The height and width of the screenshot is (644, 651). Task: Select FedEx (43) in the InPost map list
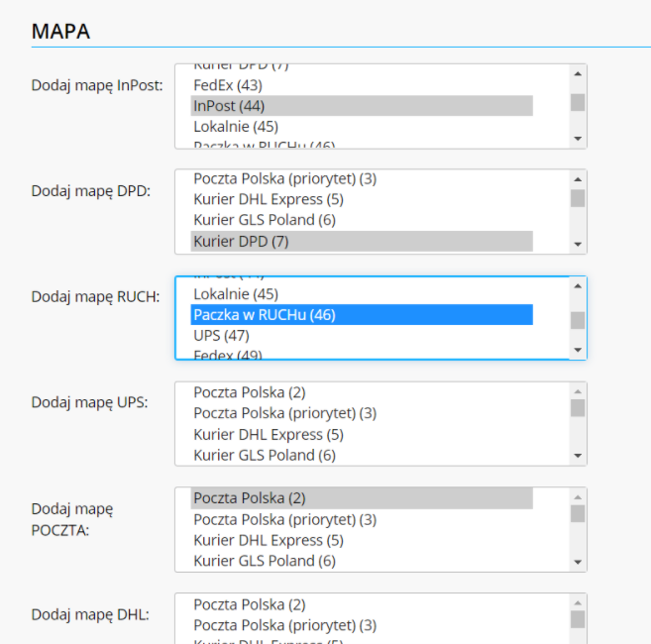point(362,85)
